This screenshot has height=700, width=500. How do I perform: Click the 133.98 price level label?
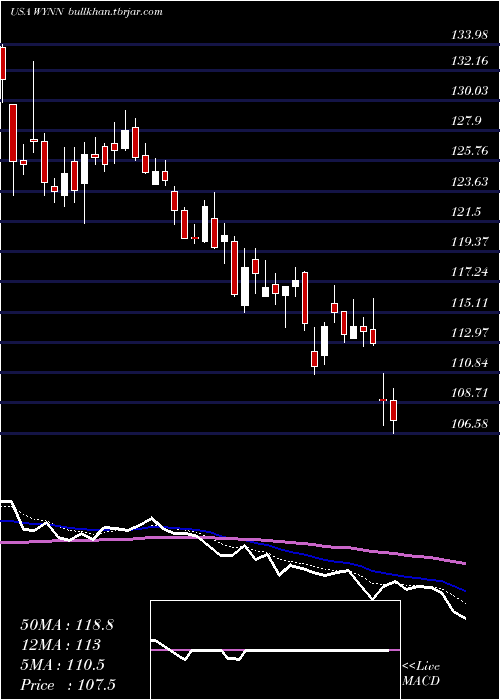click(x=469, y=35)
